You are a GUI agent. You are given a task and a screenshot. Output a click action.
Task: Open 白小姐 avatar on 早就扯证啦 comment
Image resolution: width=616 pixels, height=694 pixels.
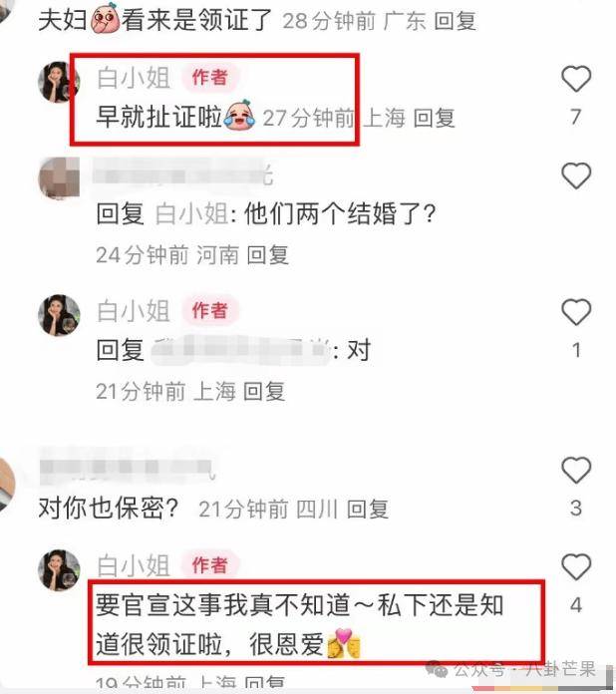click(x=59, y=82)
